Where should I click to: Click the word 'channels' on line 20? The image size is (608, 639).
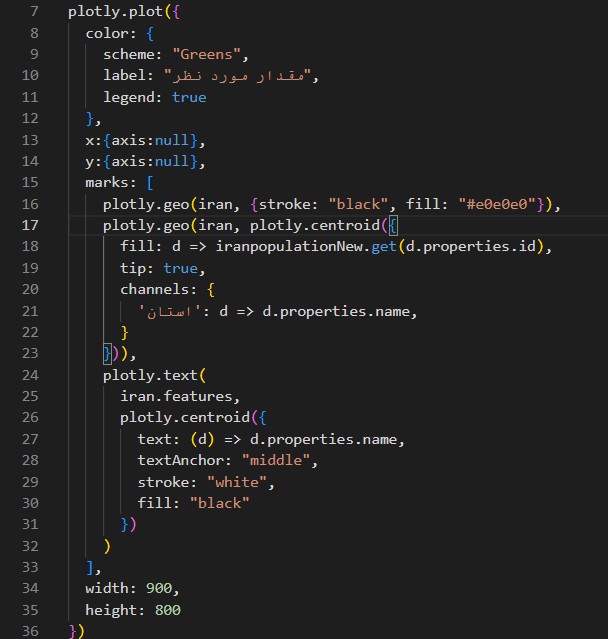(x=154, y=289)
